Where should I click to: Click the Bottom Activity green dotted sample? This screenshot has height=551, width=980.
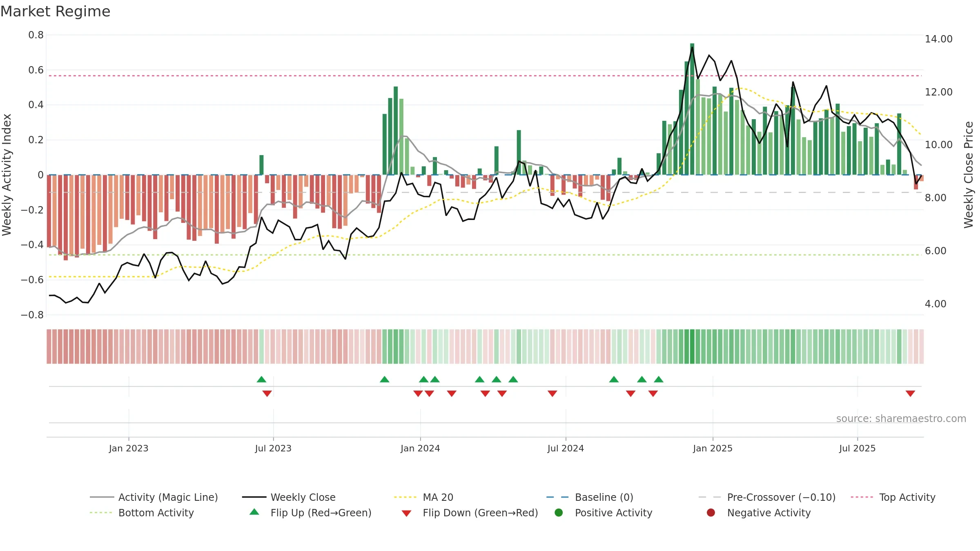101,513
